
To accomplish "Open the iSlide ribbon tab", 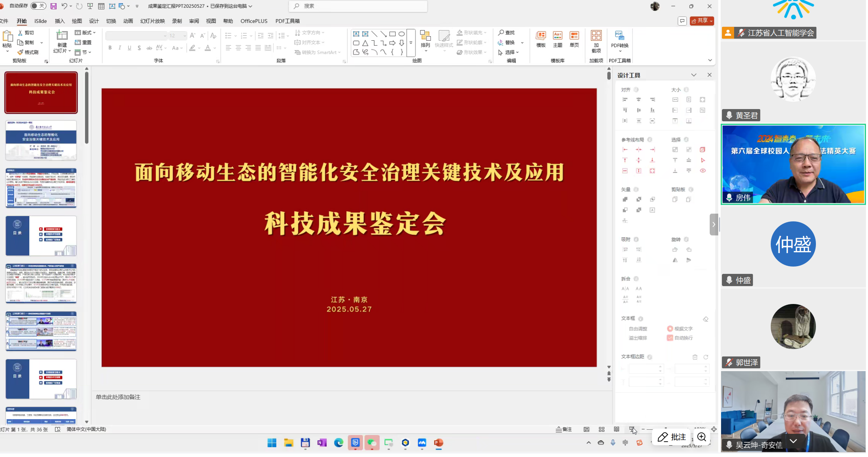I will click(x=40, y=21).
